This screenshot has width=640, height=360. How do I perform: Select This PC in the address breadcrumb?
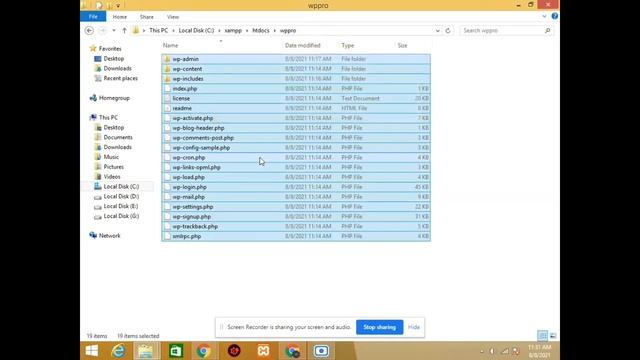pyautogui.click(x=158, y=31)
